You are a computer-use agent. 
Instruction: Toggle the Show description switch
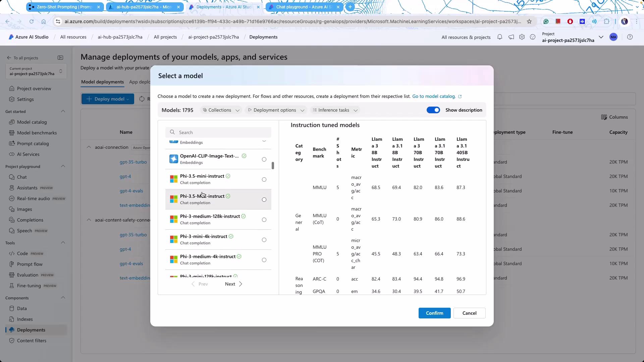pyautogui.click(x=433, y=110)
